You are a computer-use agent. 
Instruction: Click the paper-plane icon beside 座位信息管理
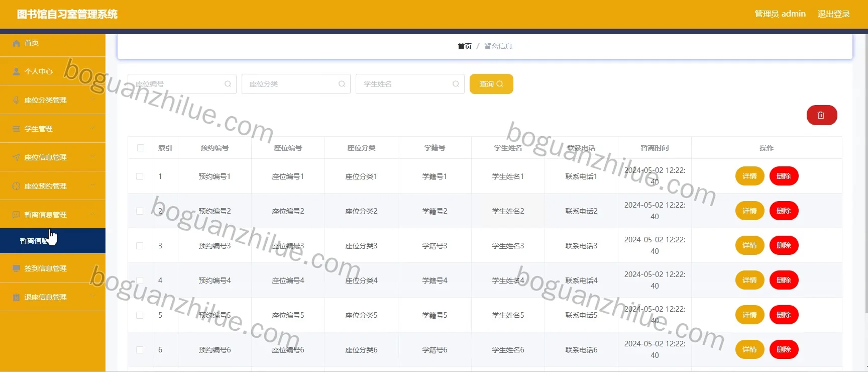pos(16,158)
